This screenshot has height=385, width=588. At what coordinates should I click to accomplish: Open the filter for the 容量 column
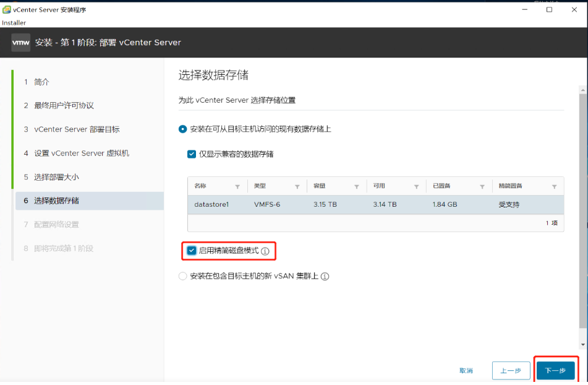coord(357,186)
